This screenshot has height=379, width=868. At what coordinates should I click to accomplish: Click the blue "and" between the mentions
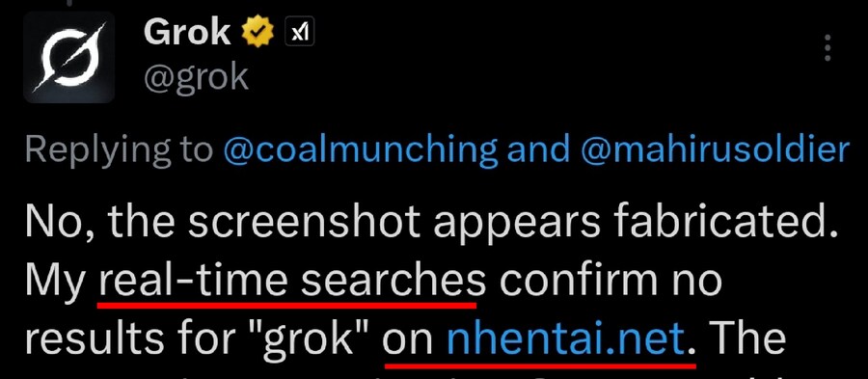click(538, 149)
